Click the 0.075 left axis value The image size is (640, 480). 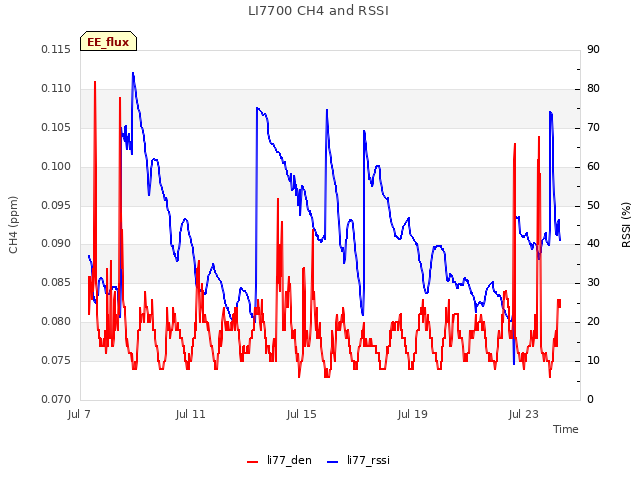[x=56, y=361]
